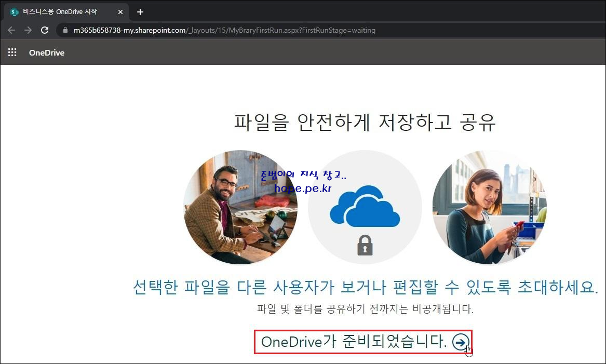Go back with the browser back arrow
The image size is (606, 364).
[11, 30]
